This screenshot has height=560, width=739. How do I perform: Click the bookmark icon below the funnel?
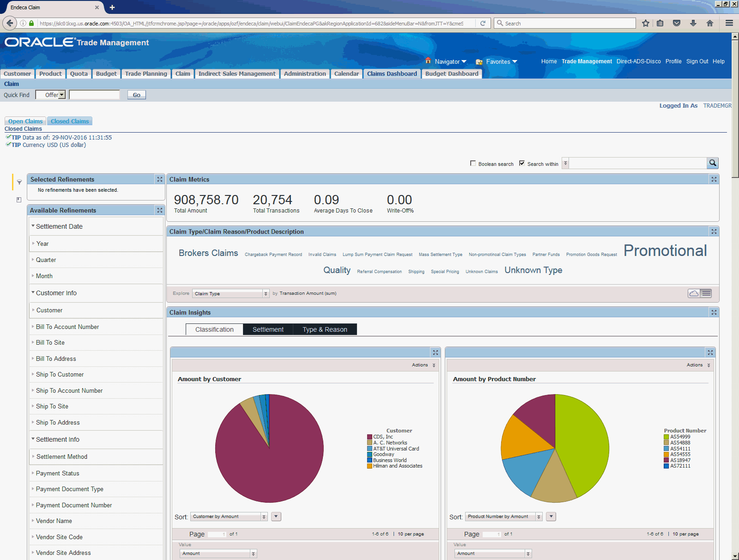click(x=19, y=200)
